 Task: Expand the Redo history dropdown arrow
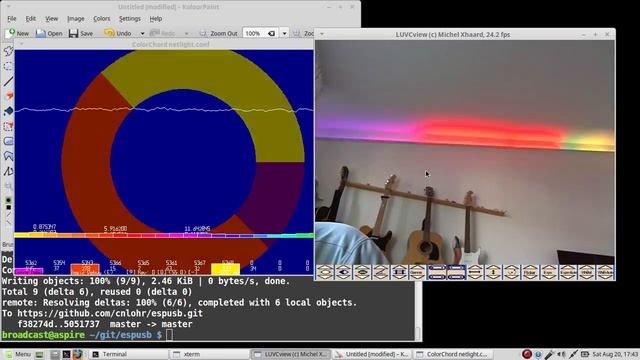[x=187, y=33]
